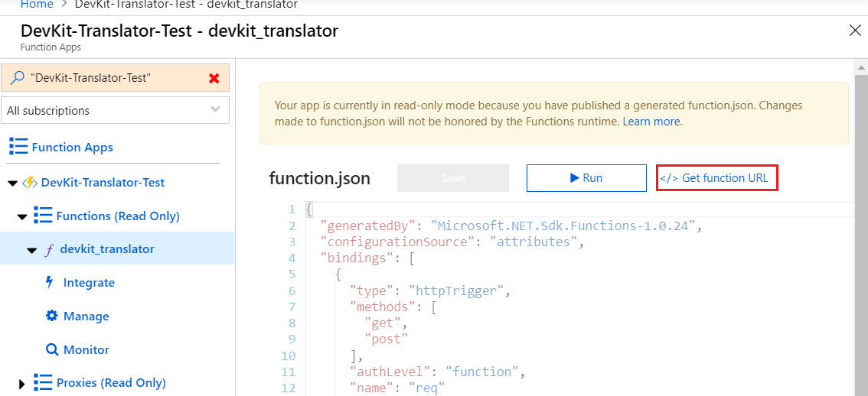Select DevKit-Translator-Test app in tree
The height and width of the screenshot is (396, 868).
point(103,183)
